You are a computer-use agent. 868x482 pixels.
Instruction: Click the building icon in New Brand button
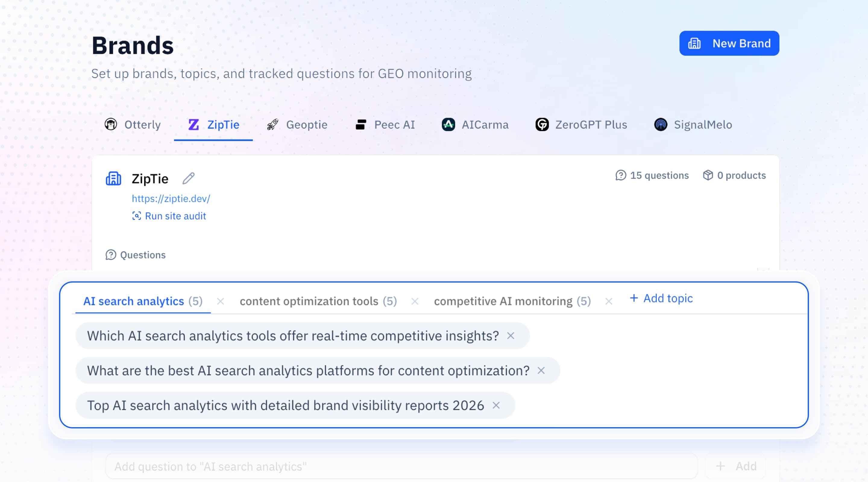tap(694, 43)
